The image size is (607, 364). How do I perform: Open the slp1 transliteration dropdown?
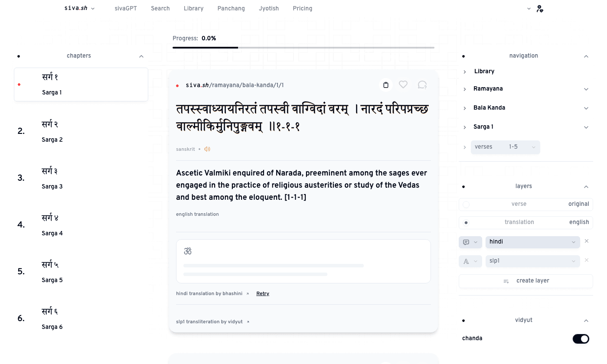point(533,261)
